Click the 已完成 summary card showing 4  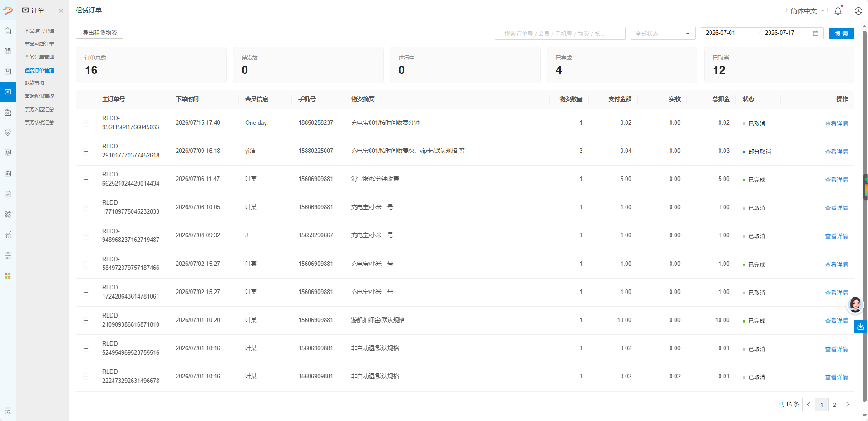[622, 65]
